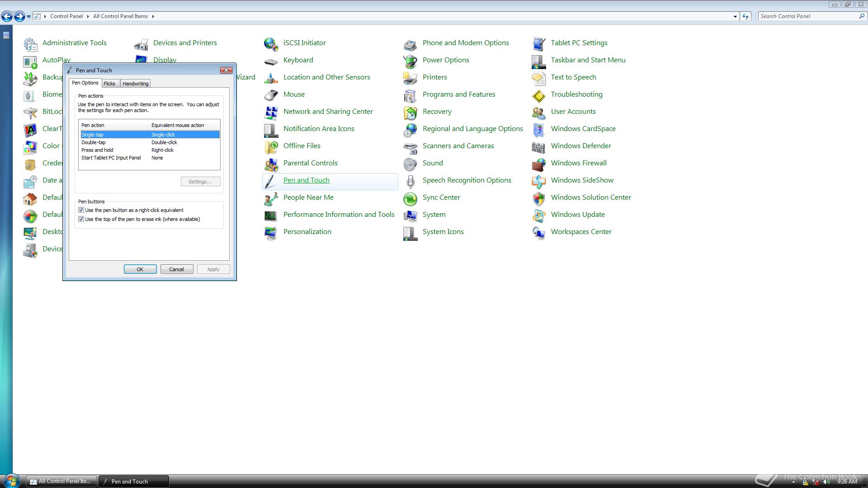This screenshot has height=488, width=868.
Task: Open Speech Recognition Options microphone icon
Action: (x=410, y=181)
